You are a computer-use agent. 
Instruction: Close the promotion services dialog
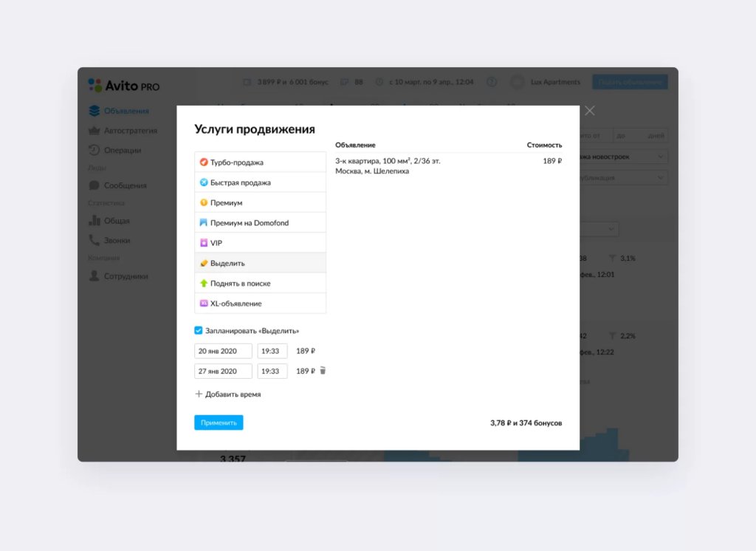(589, 111)
